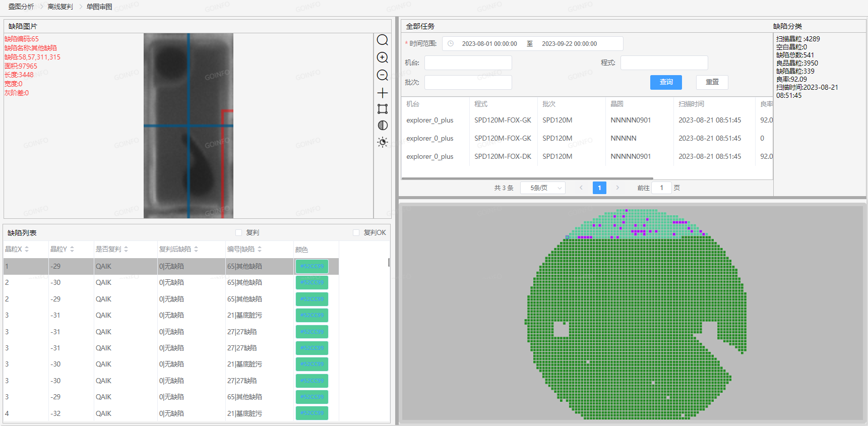The image size is (868, 426).
Task: Click the half-filled circle contrast icon
Action: point(383,126)
